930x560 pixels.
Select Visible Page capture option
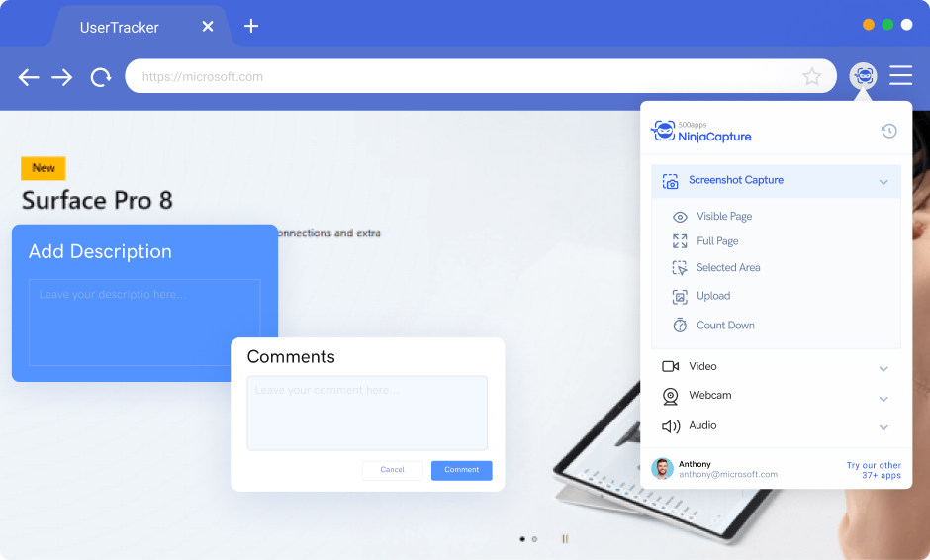(723, 217)
